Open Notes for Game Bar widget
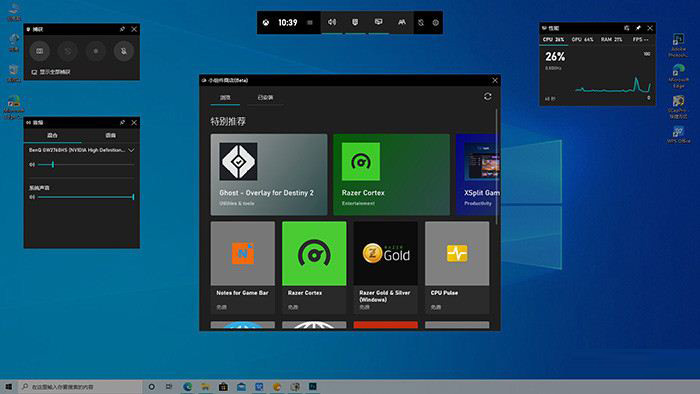 click(243, 267)
